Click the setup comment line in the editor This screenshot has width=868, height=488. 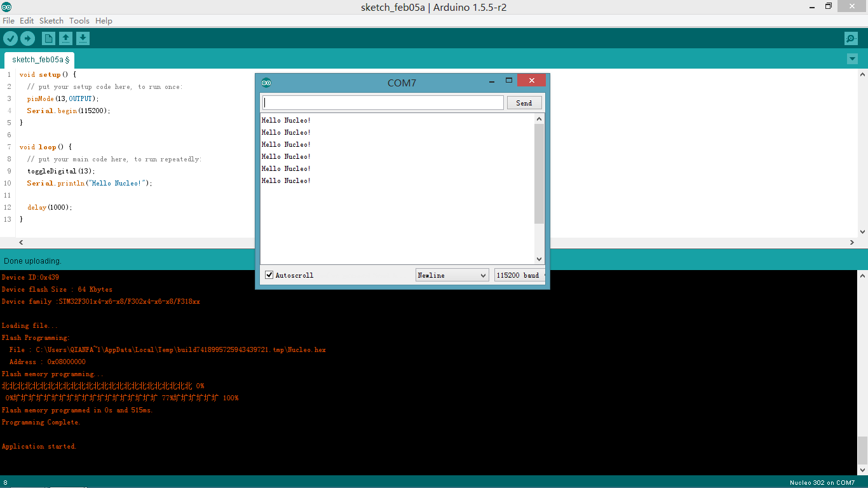point(104,86)
